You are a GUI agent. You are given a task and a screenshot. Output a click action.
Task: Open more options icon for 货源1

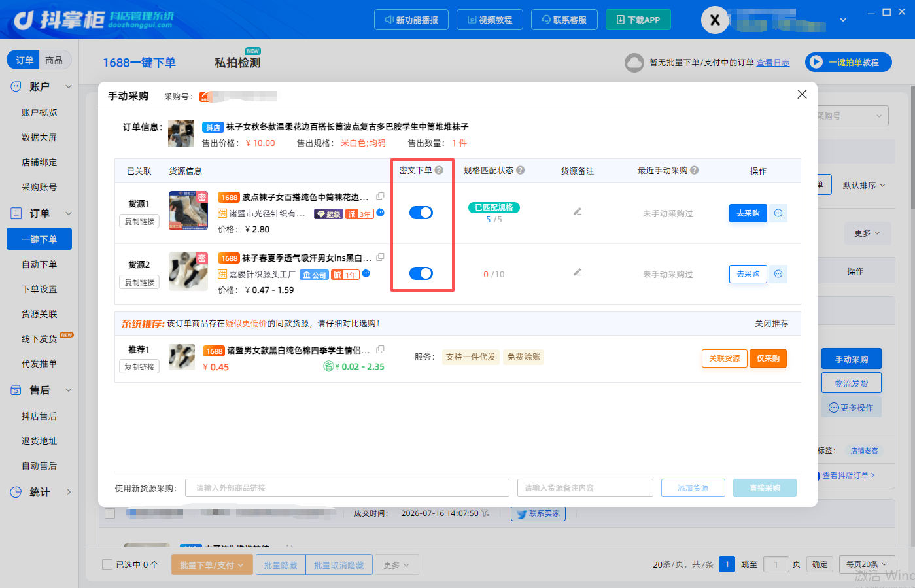[778, 213]
